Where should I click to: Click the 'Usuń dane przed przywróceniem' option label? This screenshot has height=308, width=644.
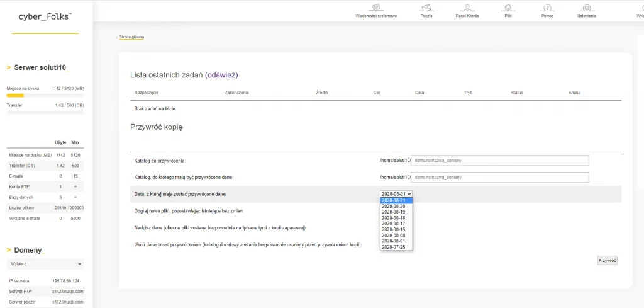pos(248,244)
